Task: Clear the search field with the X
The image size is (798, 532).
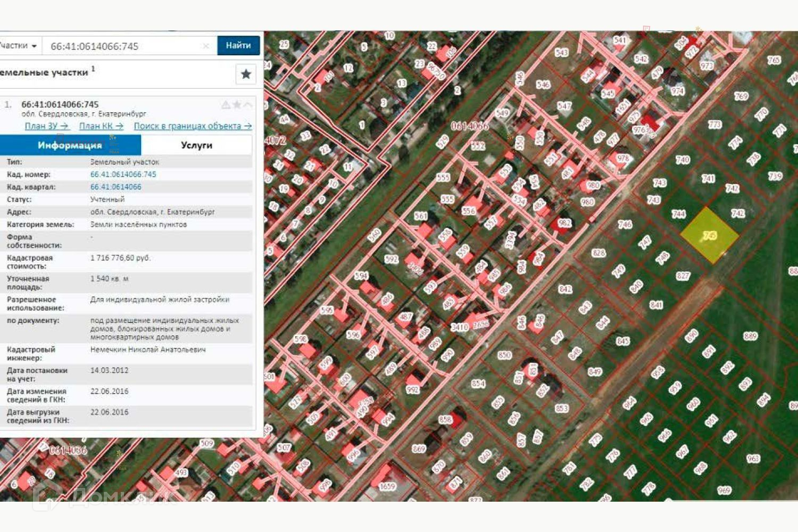Action: (206, 46)
